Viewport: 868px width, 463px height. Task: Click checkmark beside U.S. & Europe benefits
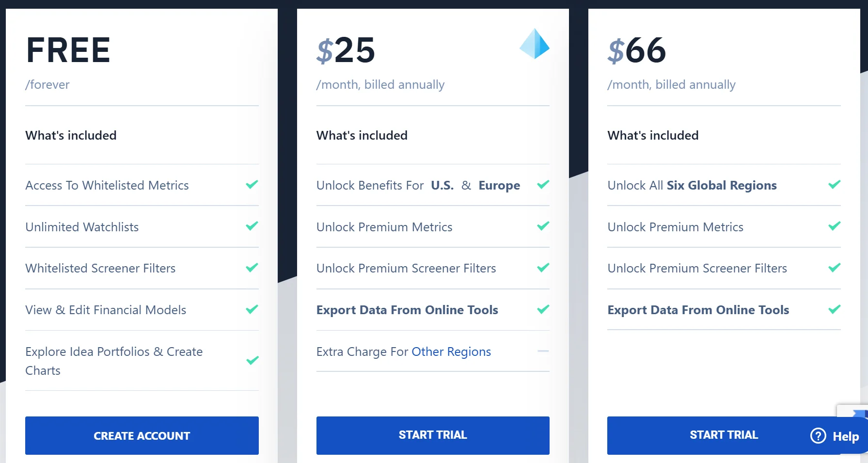click(x=543, y=184)
